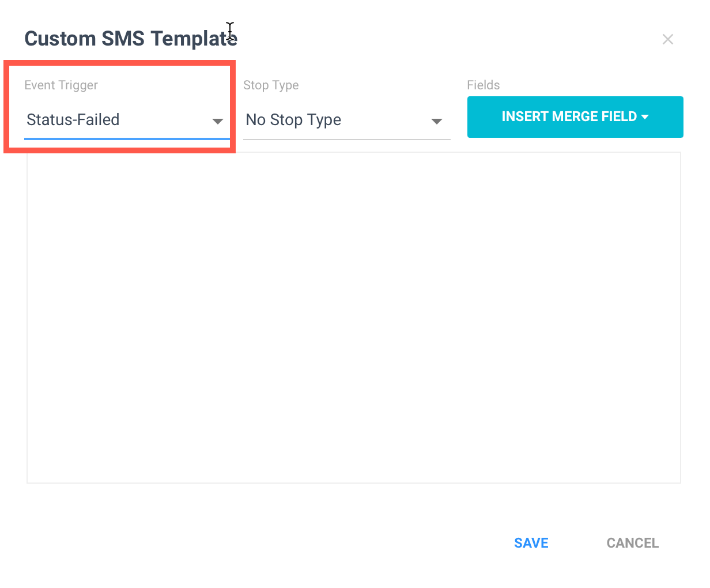
Task: Click the gray underline of Stop Type field
Action: 346,139
